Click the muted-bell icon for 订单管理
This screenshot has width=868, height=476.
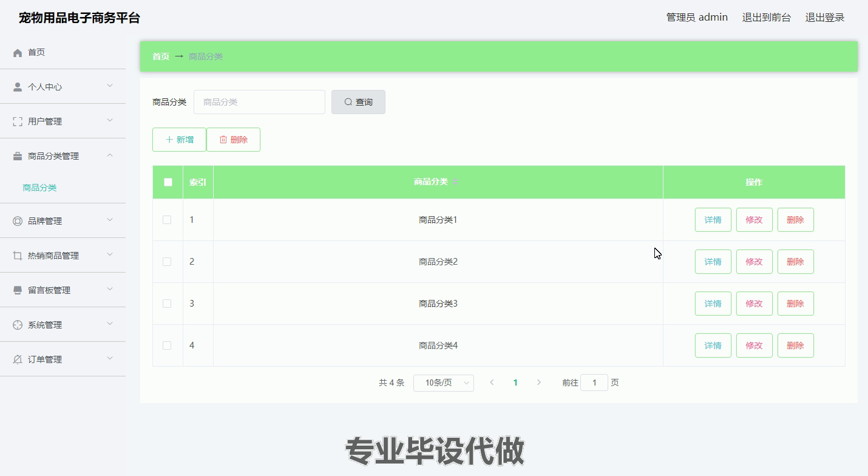[18, 359]
